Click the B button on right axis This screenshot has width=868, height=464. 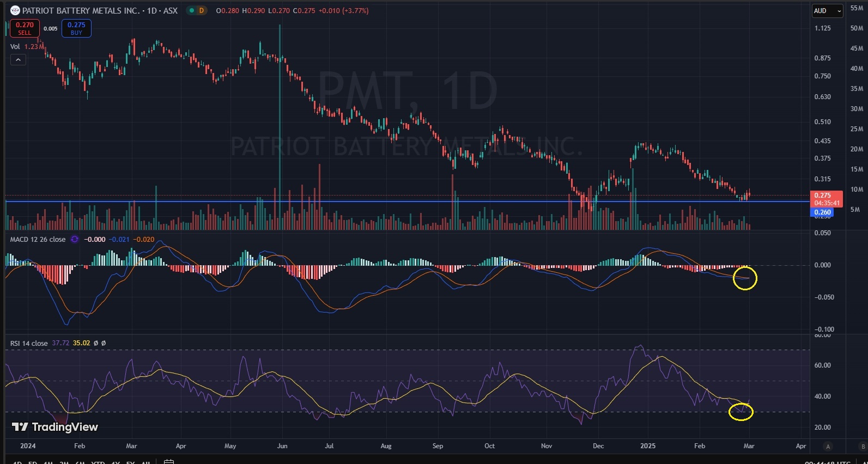863,447
